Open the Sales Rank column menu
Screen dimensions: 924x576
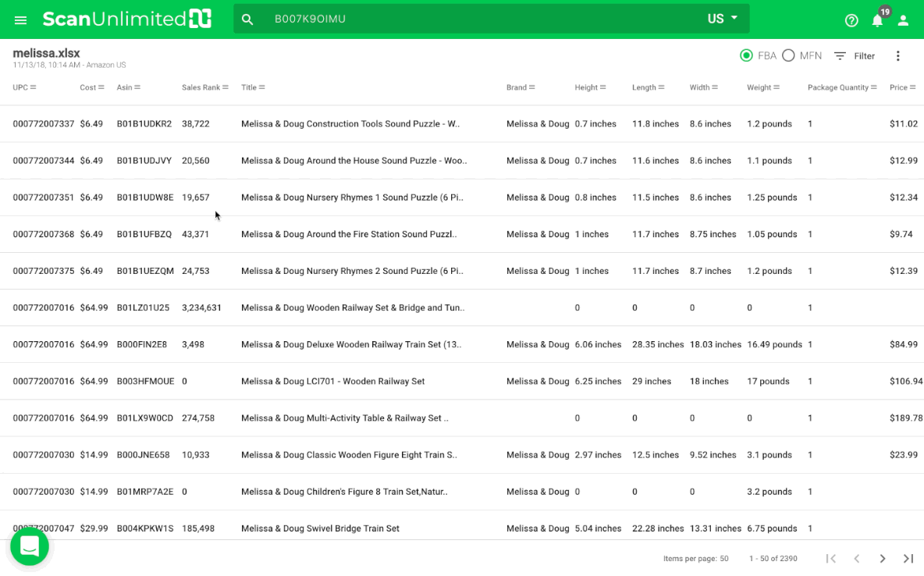coord(226,87)
